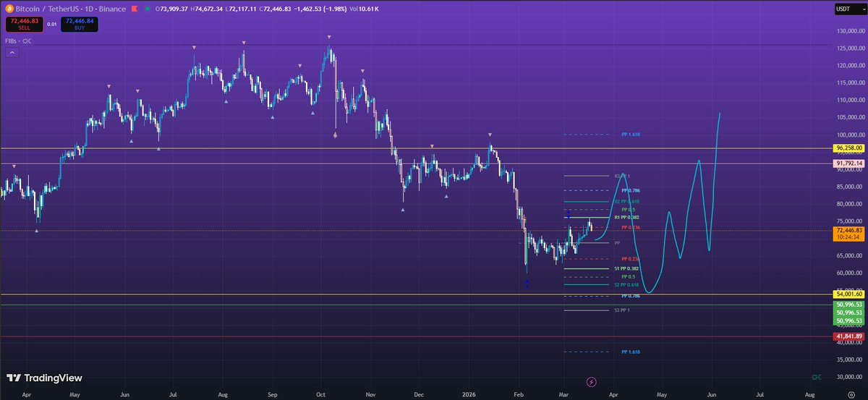Click the 10:24:34 bar countdown timer label
868x400 pixels.
coord(849,237)
